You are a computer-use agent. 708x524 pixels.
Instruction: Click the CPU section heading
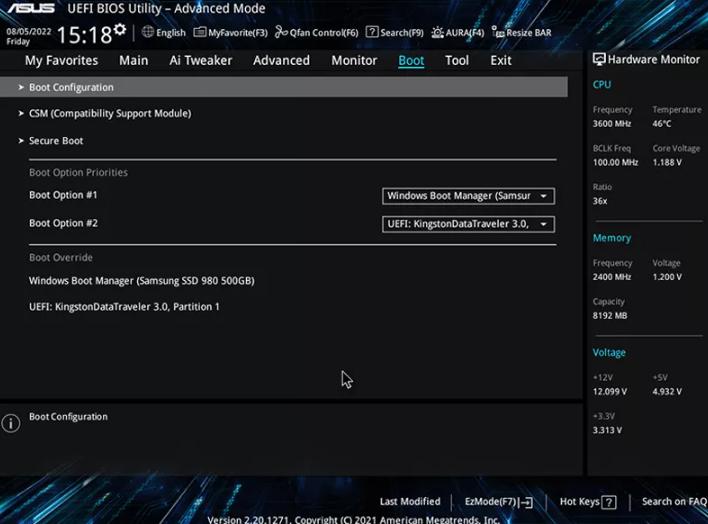pos(601,84)
